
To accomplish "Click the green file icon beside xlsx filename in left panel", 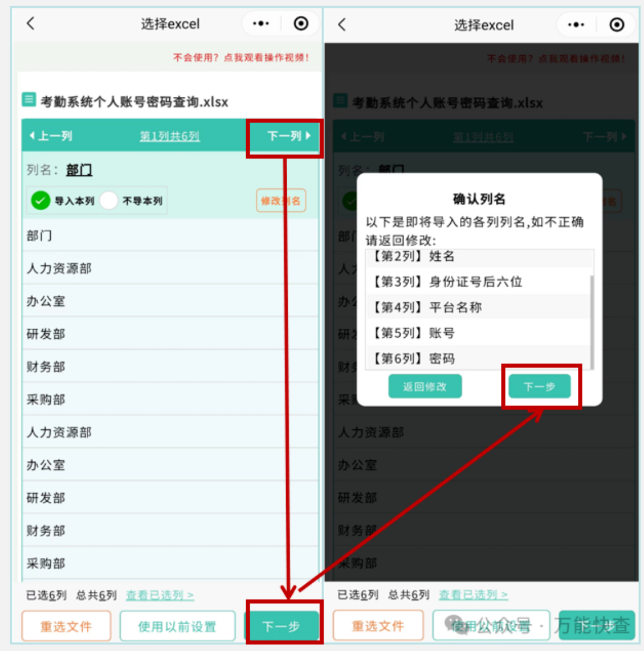I will pyautogui.click(x=28, y=100).
